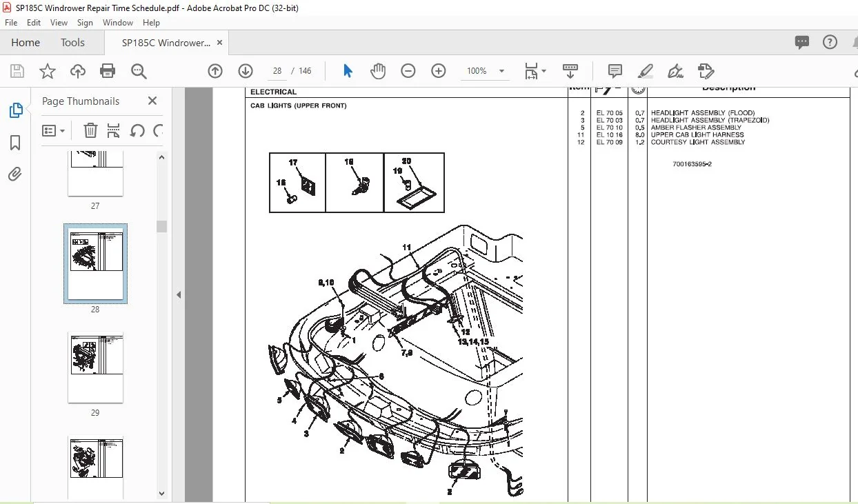The width and height of the screenshot is (858, 504).
Task: Rotate page clockwise in thumbnails panel
Action: coord(158,130)
